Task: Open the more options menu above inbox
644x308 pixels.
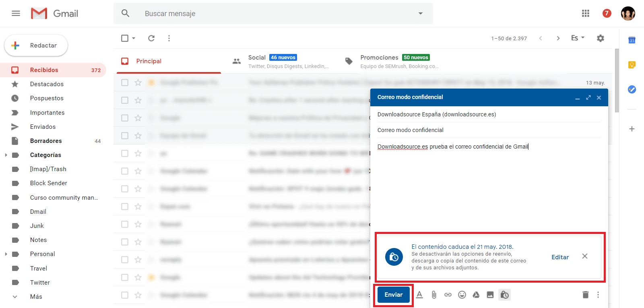Action: [x=169, y=38]
